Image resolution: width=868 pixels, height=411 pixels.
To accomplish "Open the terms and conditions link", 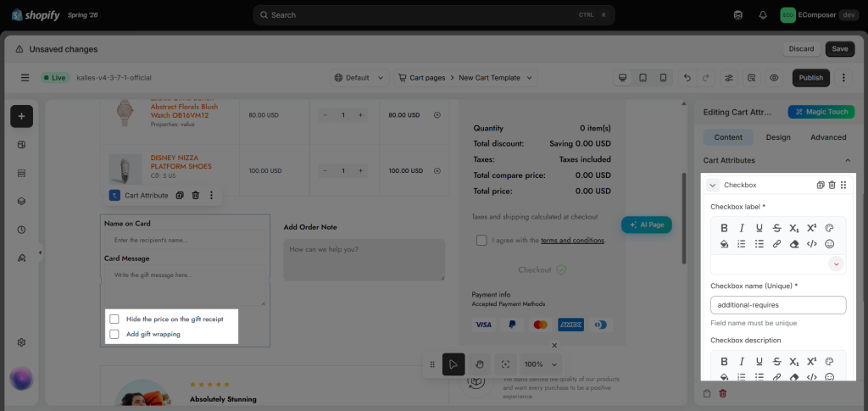I will pyautogui.click(x=572, y=241).
